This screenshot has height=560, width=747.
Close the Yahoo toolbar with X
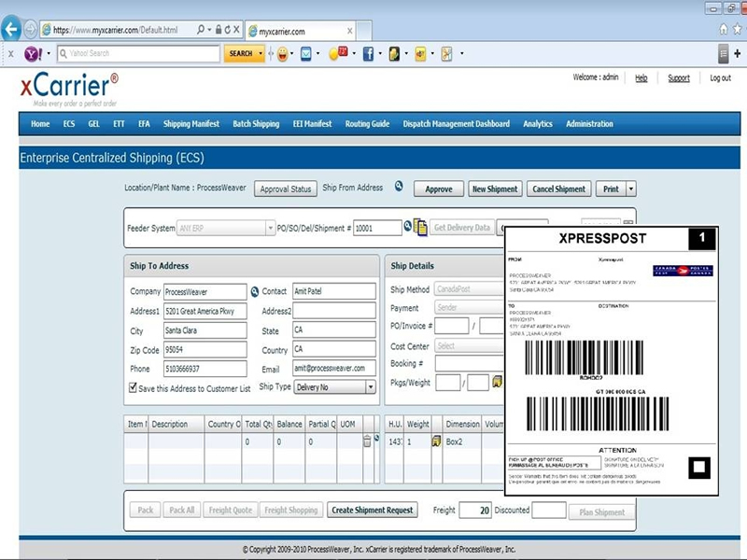(10, 54)
